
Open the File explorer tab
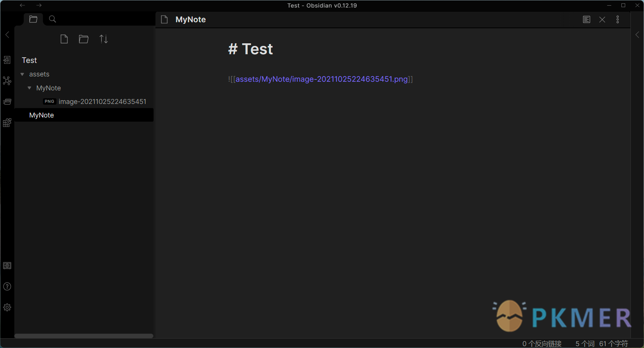33,19
